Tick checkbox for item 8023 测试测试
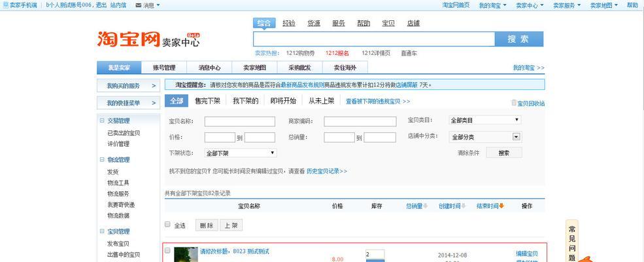Screen dimensions: 644x262 click(167, 250)
